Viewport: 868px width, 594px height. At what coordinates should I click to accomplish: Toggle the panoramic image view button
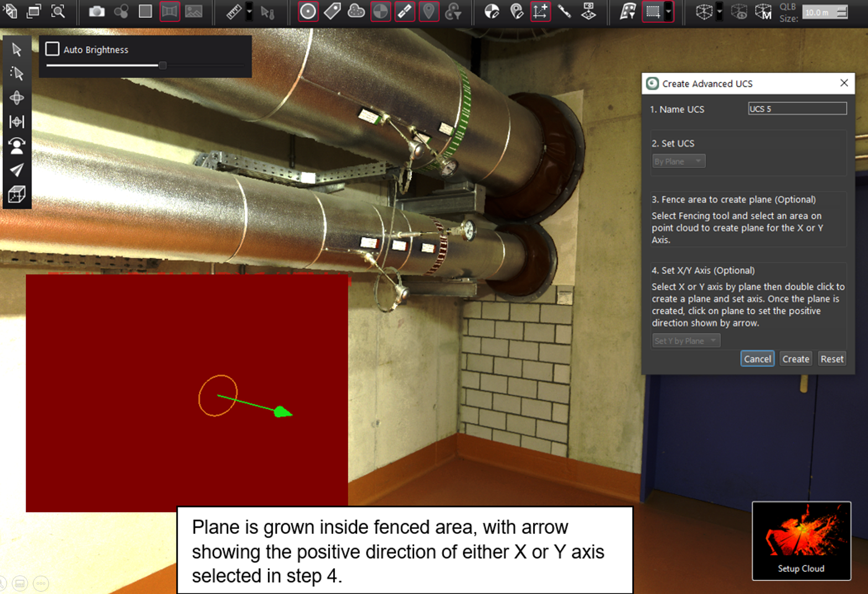[169, 11]
